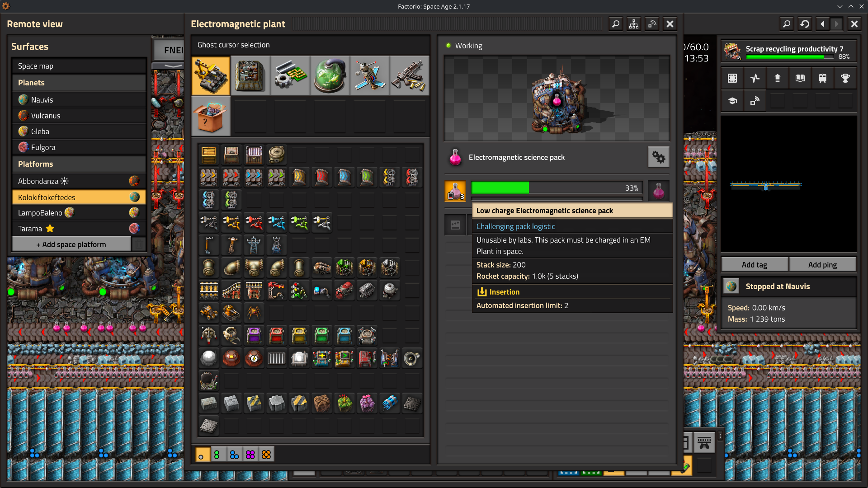Pick the arithmetic combinator
Image resolution: width=868 pixels, height=488 pixels.
pos(321,358)
